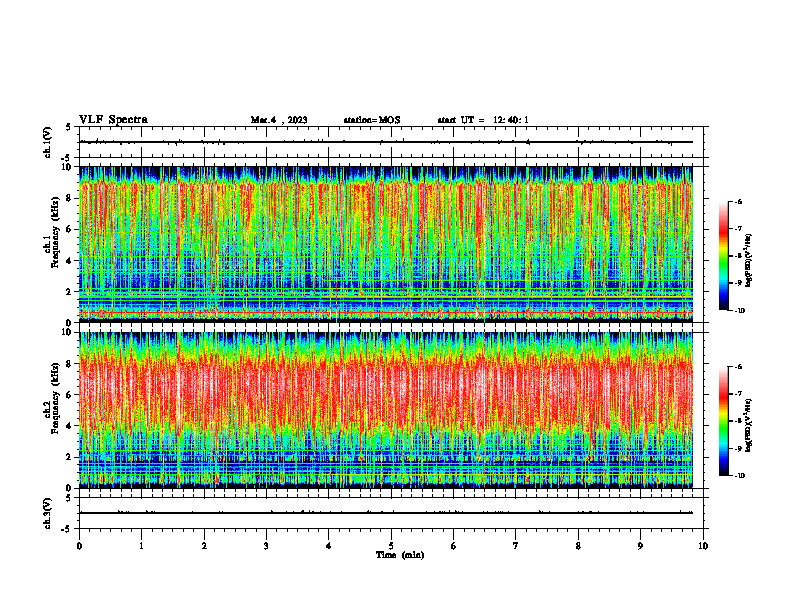This screenshot has width=792, height=612.
Task: Click the ch.1 voltage waveform trace
Action: (x=386, y=142)
